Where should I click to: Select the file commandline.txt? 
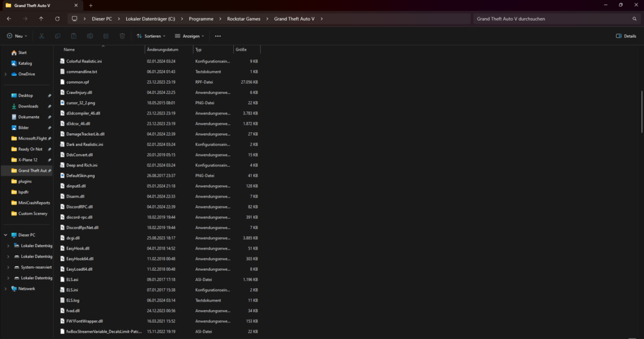[x=82, y=72]
